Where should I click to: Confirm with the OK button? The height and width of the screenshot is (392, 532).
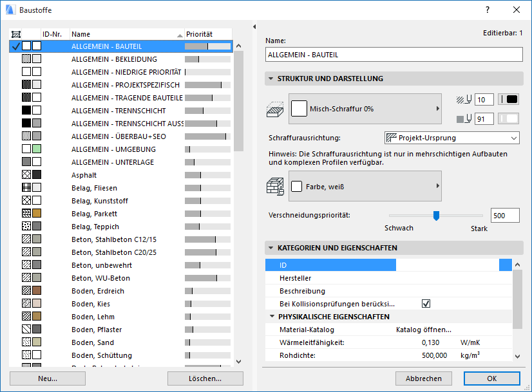(x=491, y=378)
